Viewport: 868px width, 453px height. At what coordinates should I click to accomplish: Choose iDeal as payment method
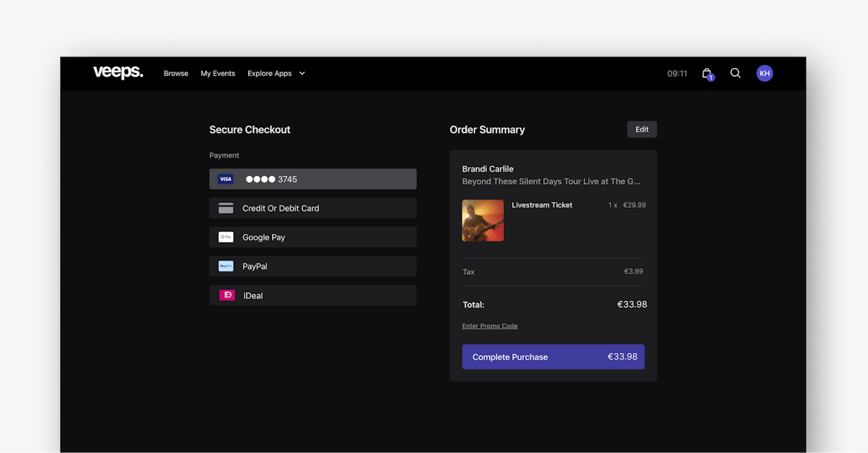tap(312, 295)
